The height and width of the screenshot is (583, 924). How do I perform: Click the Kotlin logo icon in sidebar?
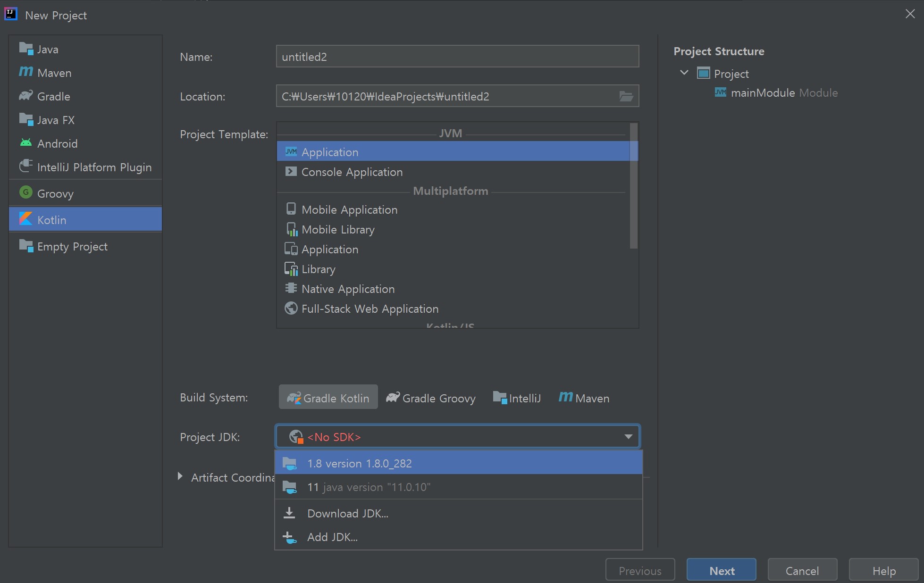[x=25, y=219]
